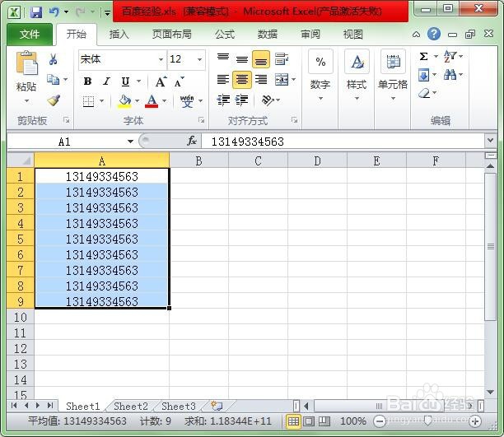
Task: Toggle align text right
Action: [261, 79]
